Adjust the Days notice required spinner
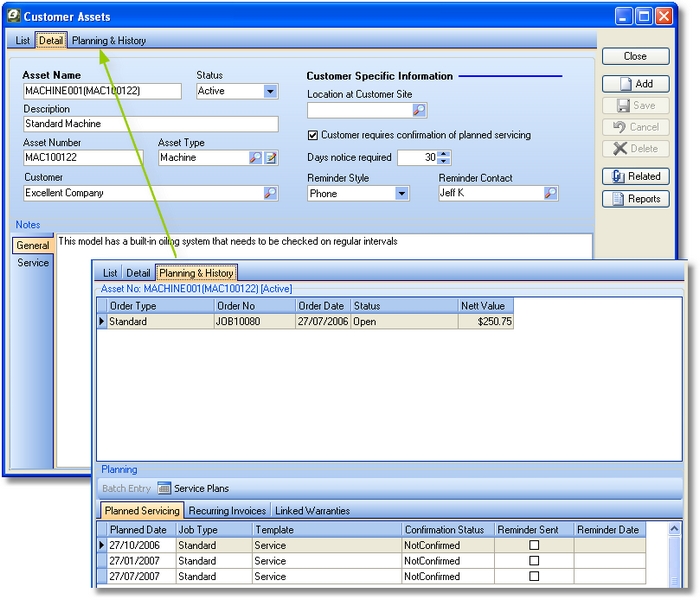 click(x=444, y=158)
